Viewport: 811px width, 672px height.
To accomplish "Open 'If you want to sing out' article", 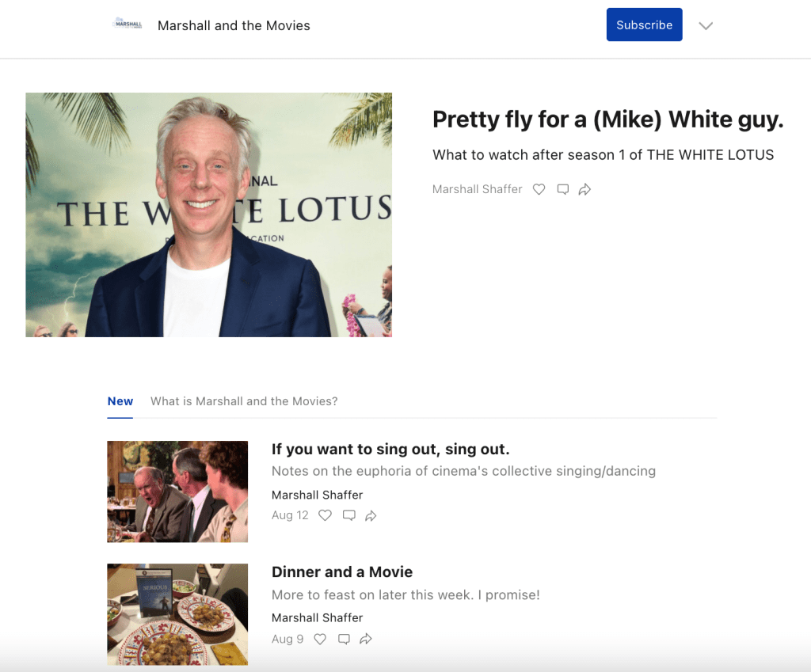I will (390, 450).
